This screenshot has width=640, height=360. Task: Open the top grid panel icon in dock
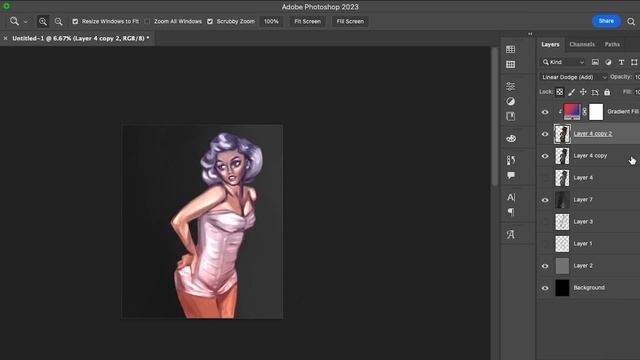[x=510, y=49]
